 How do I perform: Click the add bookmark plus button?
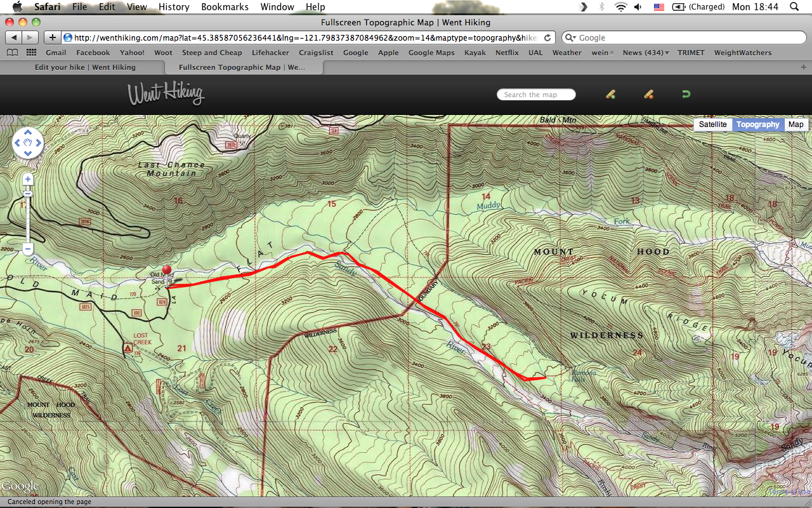point(53,37)
